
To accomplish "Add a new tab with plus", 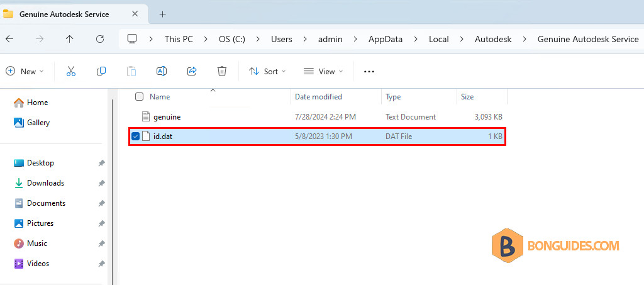I will point(163,14).
